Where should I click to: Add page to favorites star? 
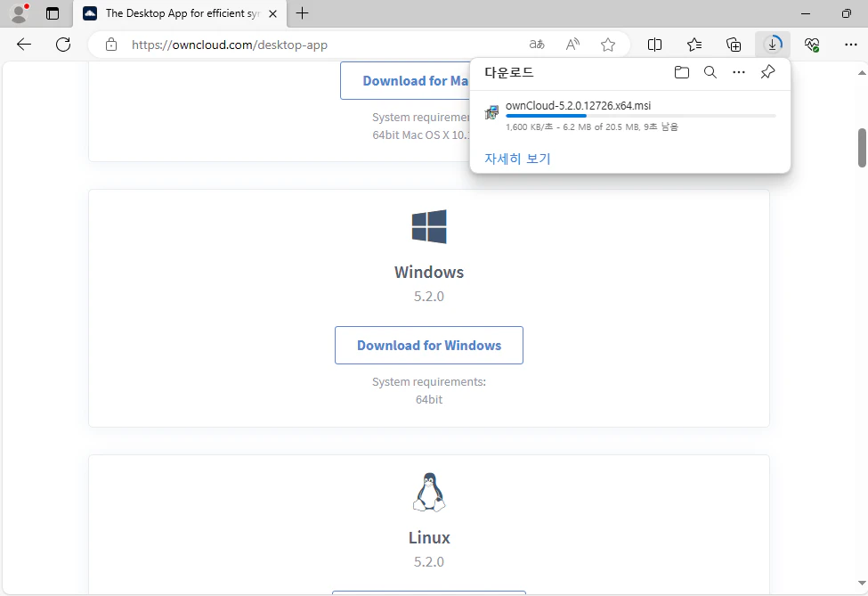(608, 45)
